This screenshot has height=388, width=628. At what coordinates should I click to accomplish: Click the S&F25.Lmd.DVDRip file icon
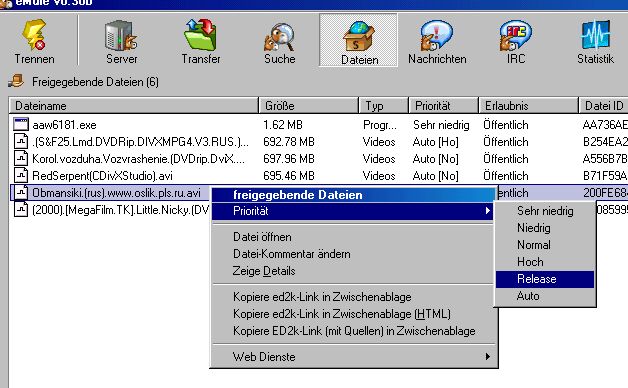(21, 141)
